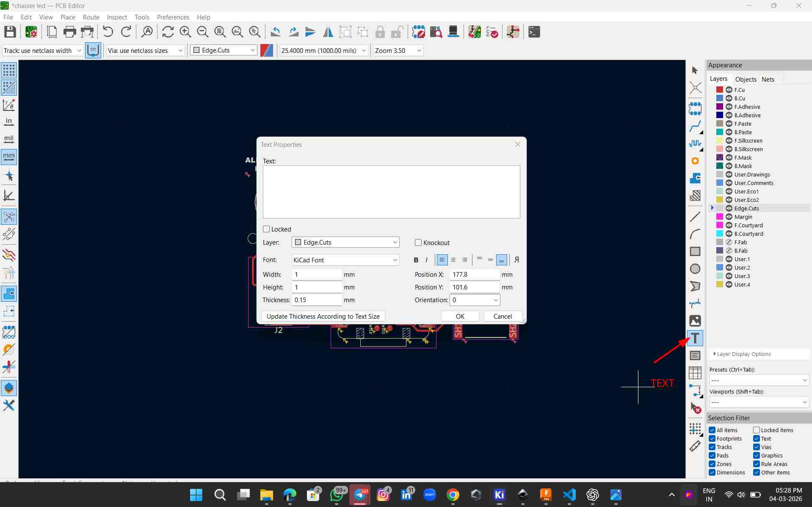The width and height of the screenshot is (812, 507).
Task: Toggle B.Cu layer visibility eye
Action: click(729, 98)
